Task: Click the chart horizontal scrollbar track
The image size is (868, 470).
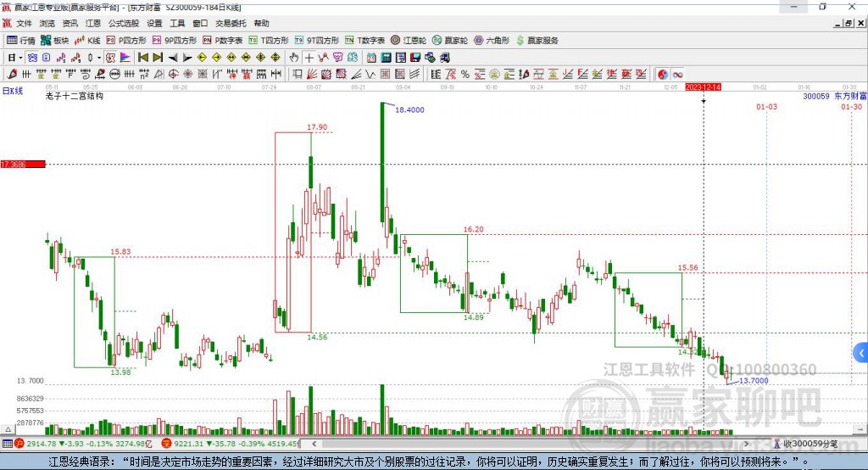Action: click(x=531, y=444)
